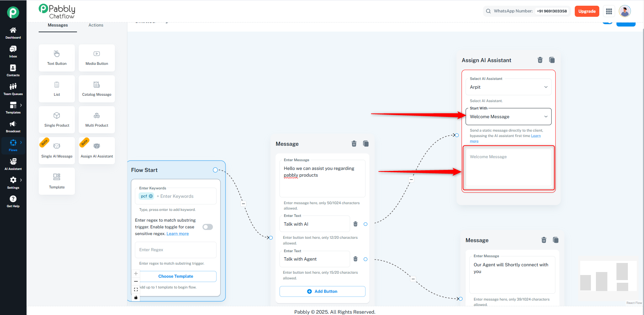Add a Text Button block
The image size is (644, 315).
57,58
